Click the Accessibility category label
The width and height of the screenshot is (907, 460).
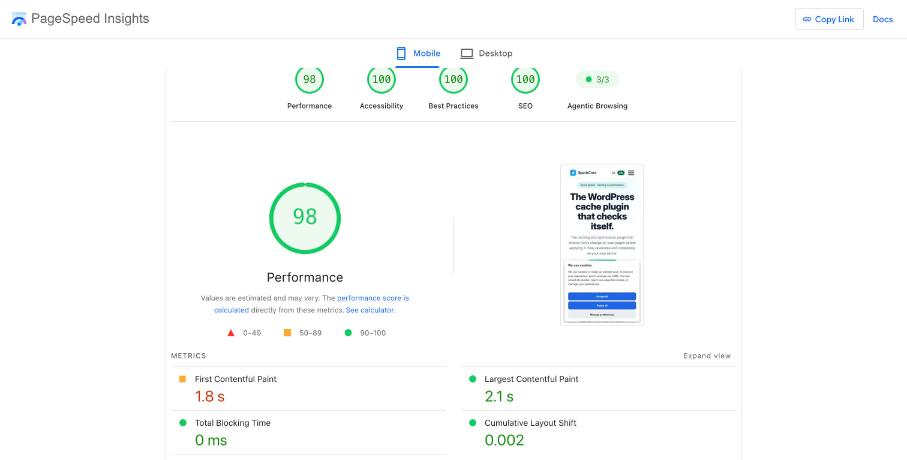click(381, 106)
